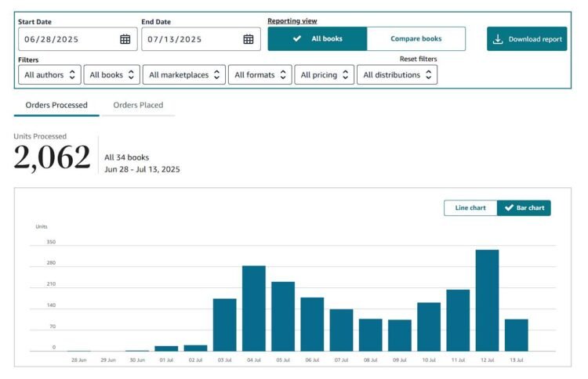Select the Orders Processed tab
The width and height of the screenshot is (588, 379).
tap(56, 105)
